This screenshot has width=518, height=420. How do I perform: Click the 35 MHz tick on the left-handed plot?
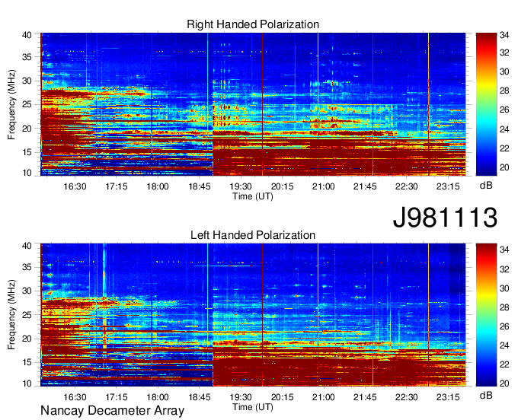27,267
